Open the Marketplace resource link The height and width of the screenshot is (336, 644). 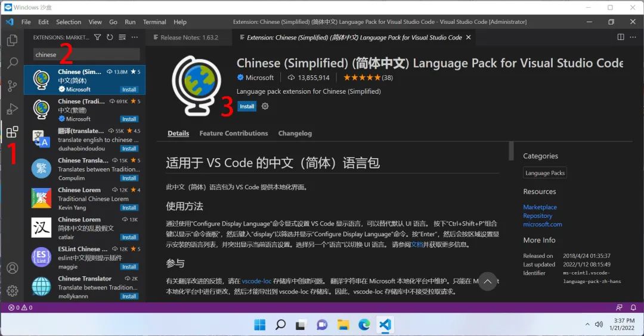tap(540, 207)
